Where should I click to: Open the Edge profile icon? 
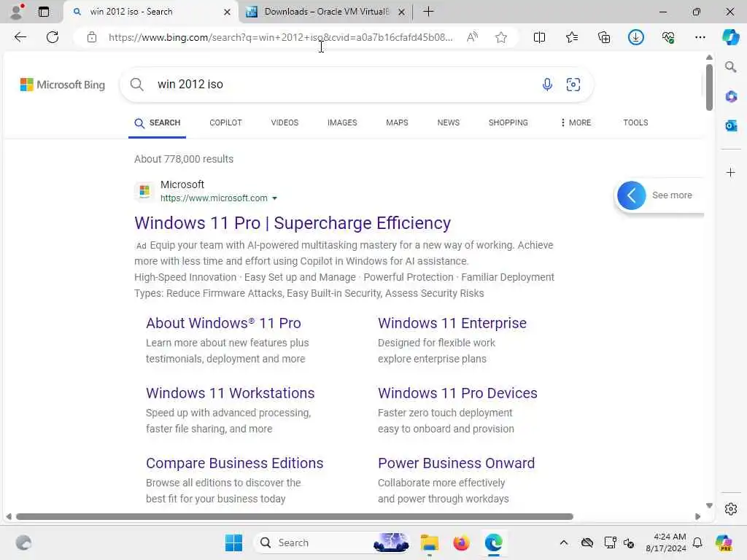tap(18, 12)
